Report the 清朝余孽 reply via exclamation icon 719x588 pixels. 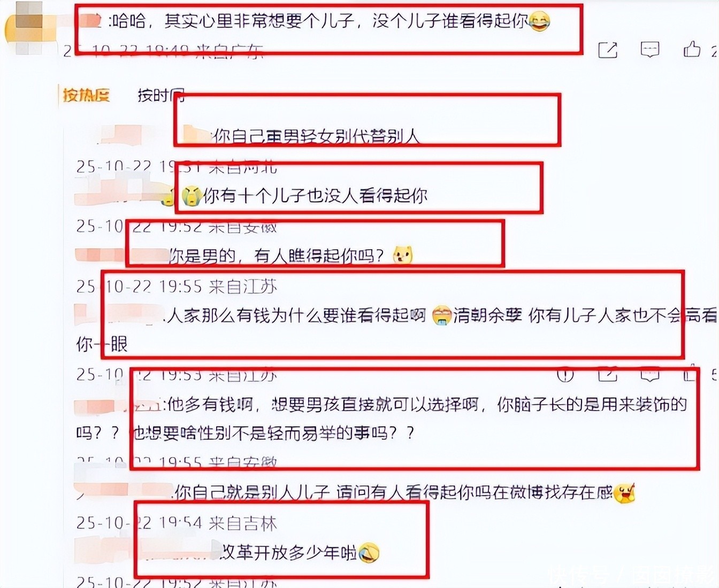coord(565,375)
